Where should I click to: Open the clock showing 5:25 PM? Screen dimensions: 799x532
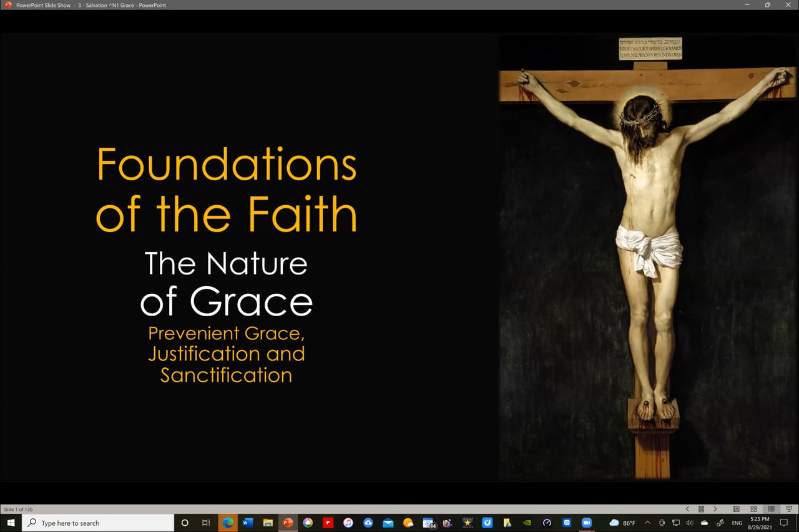760,523
